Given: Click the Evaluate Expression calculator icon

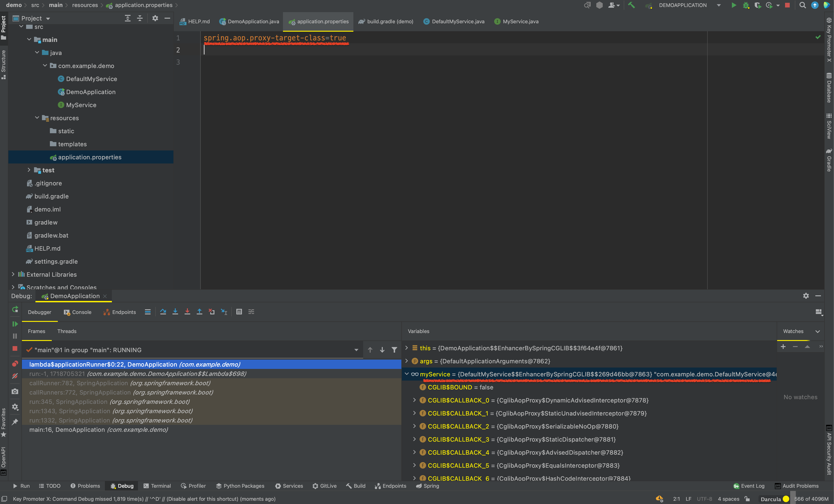Looking at the screenshot, I should click(x=239, y=312).
